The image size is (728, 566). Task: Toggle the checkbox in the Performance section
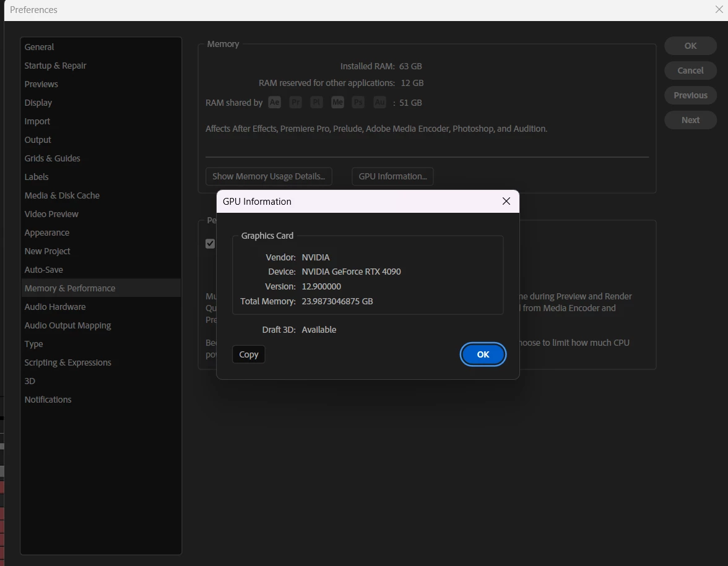[x=210, y=244]
